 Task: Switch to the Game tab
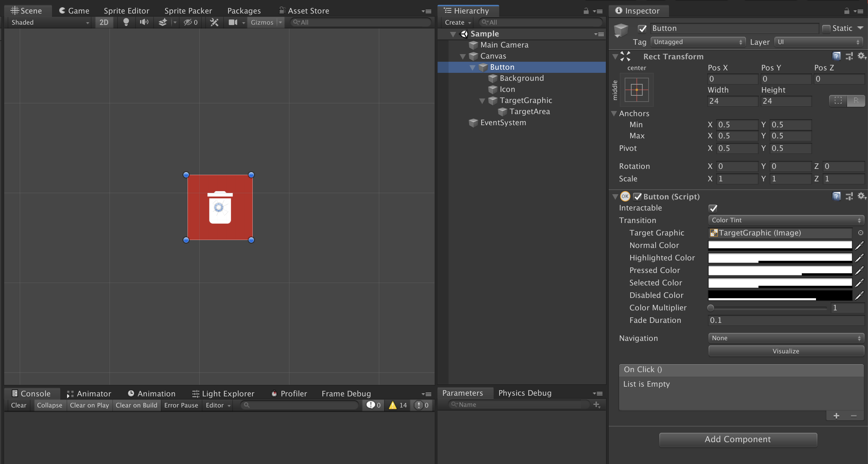pyautogui.click(x=74, y=11)
